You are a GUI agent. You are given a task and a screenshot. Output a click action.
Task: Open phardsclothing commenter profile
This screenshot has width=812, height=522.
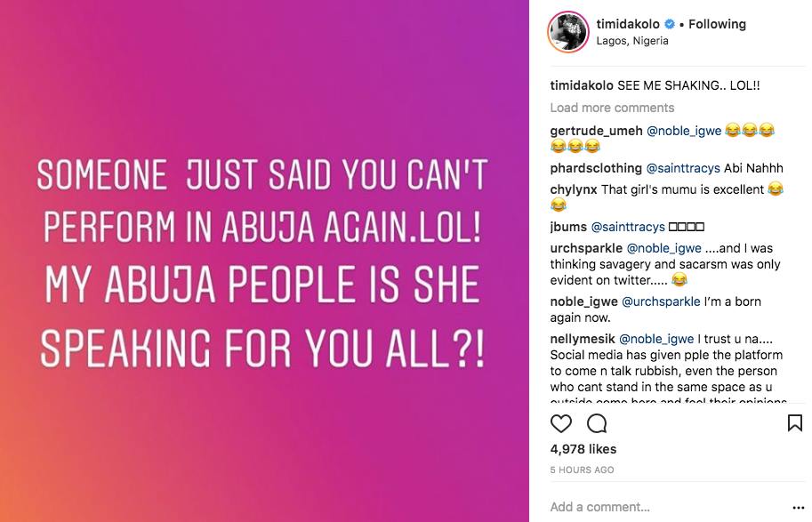point(596,167)
